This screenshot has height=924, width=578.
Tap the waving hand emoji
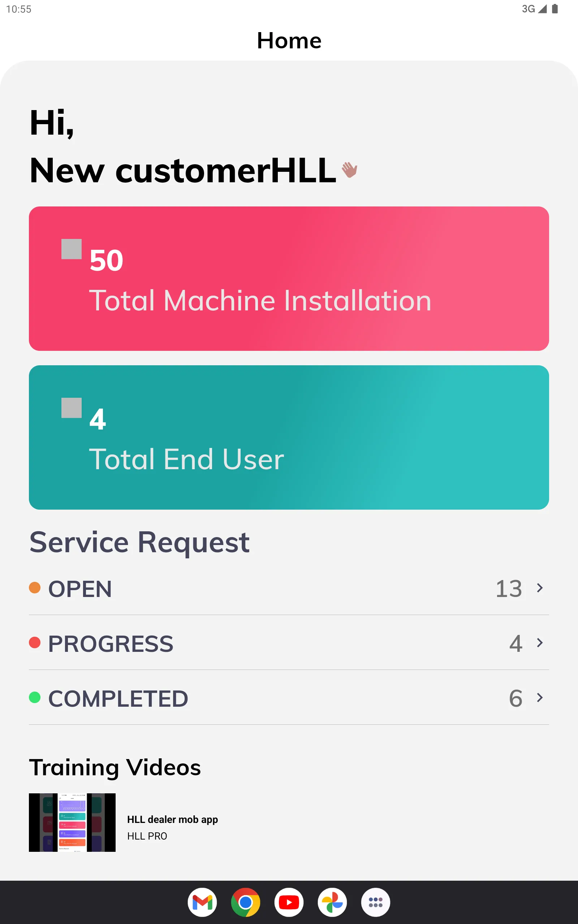tap(349, 170)
